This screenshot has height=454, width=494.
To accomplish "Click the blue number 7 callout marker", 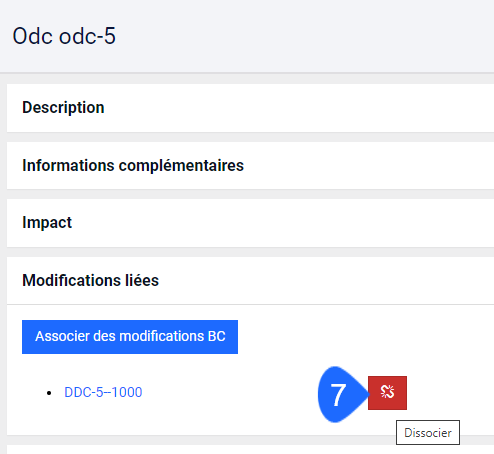I will [342, 394].
